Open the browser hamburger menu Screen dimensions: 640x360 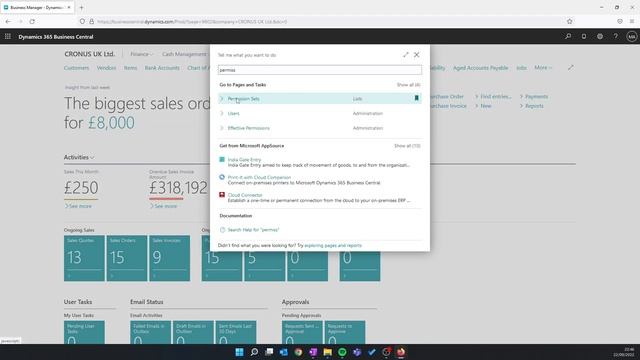(632, 21)
